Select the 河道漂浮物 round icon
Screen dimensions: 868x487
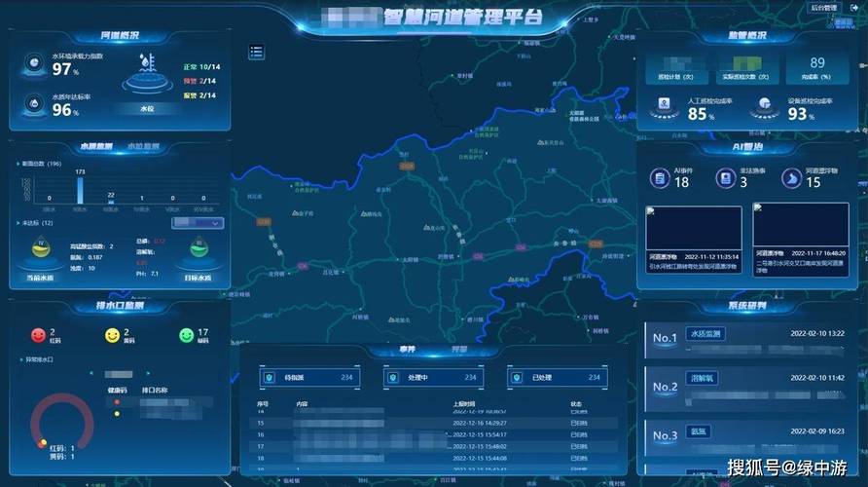click(x=791, y=178)
